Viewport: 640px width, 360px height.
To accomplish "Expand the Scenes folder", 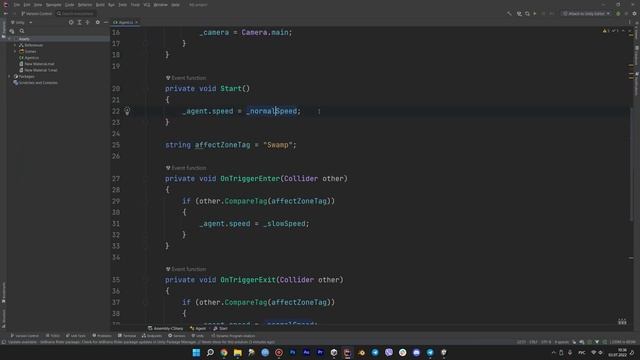I will click(15, 51).
